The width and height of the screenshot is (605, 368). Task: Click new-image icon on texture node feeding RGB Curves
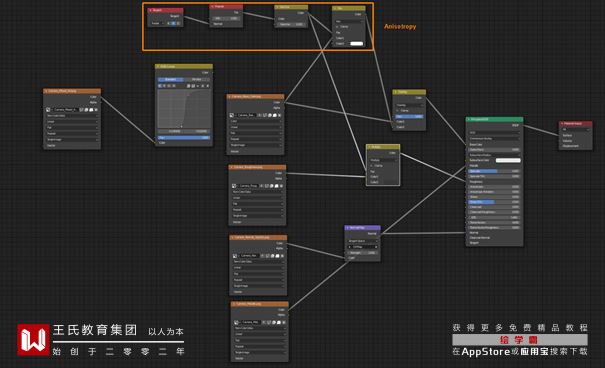(86, 110)
